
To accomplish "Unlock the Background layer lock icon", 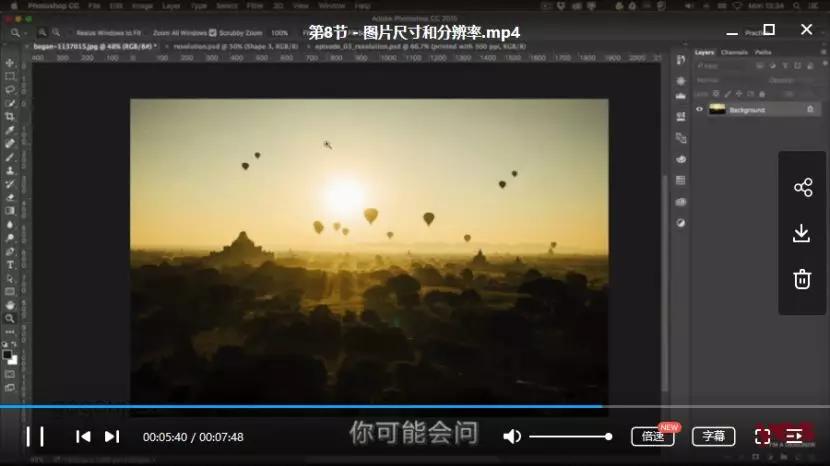I will 810,109.
